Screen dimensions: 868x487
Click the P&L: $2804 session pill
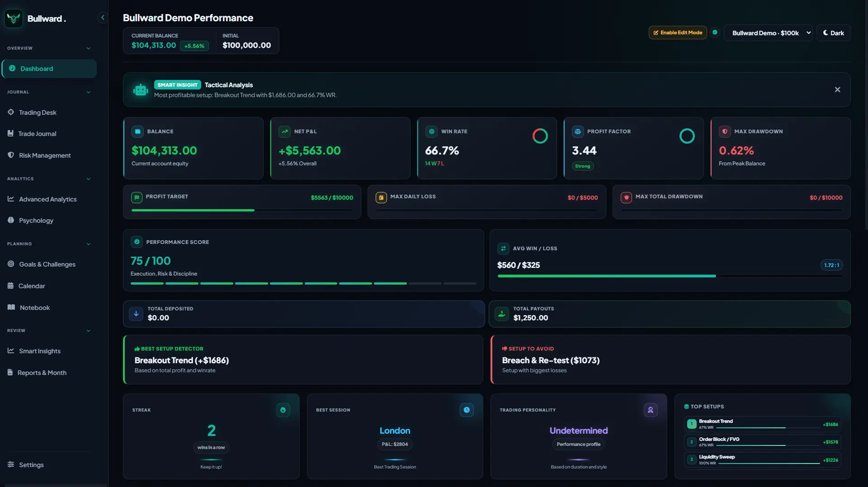395,445
